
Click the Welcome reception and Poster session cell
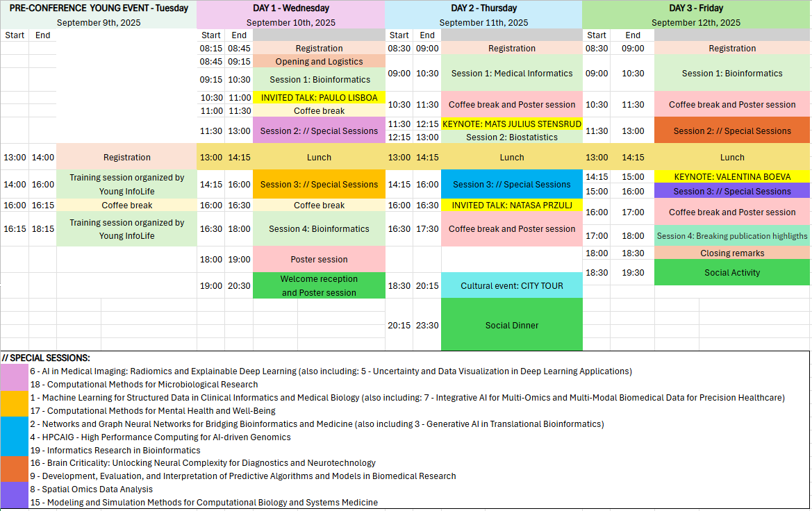coord(319,285)
